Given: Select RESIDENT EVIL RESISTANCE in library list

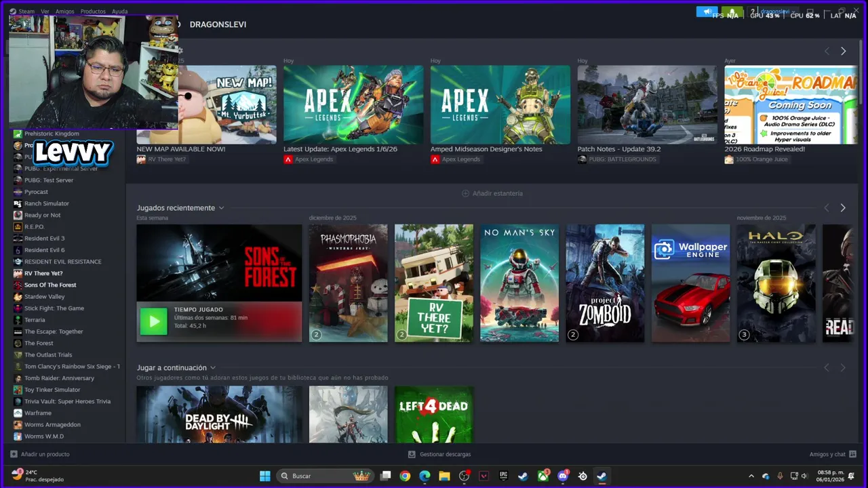Looking at the screenshot, I should point(63,262).
